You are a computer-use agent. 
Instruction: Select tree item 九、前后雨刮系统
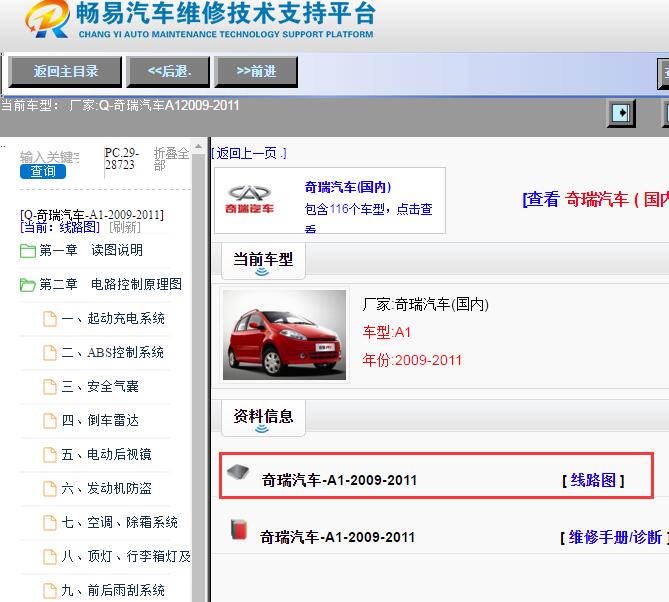(113, 590)
